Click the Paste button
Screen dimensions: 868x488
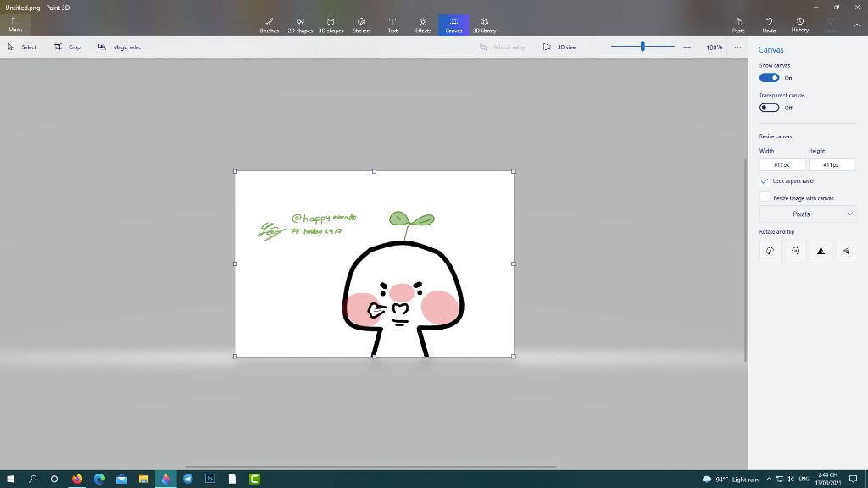point(738,25)
